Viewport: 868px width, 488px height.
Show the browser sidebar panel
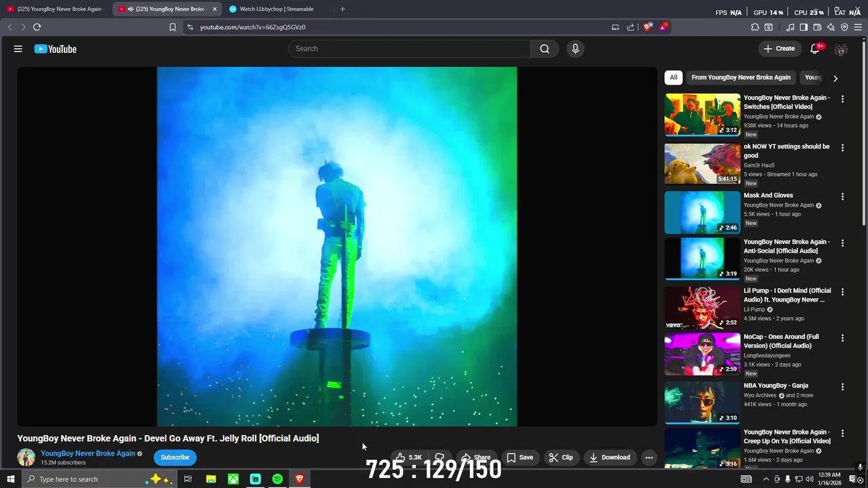click(x=804, y=27)
